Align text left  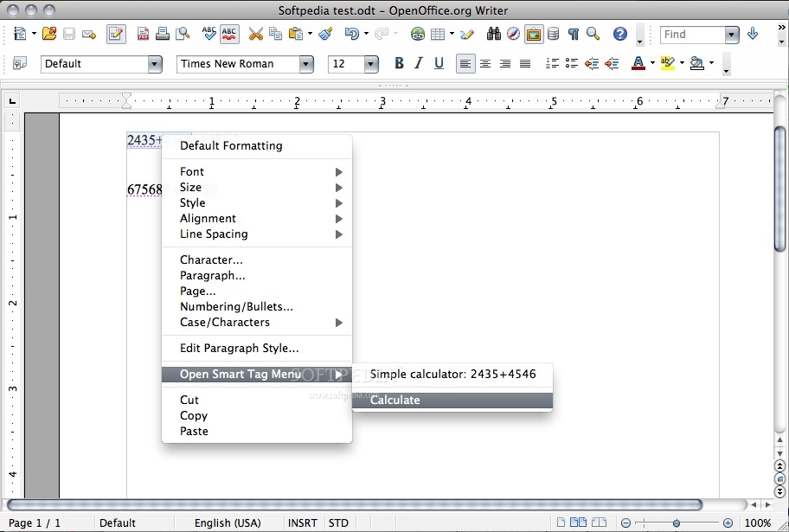[x=465, y=64]
